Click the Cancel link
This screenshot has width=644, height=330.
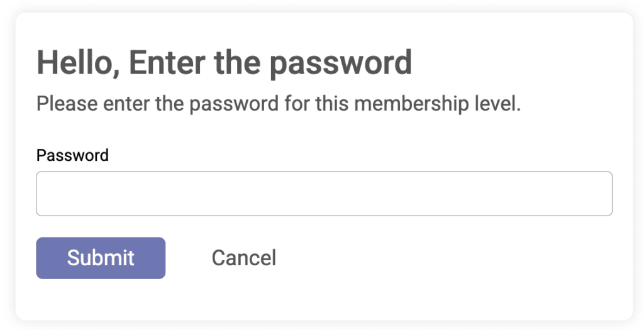pos(244,258)
